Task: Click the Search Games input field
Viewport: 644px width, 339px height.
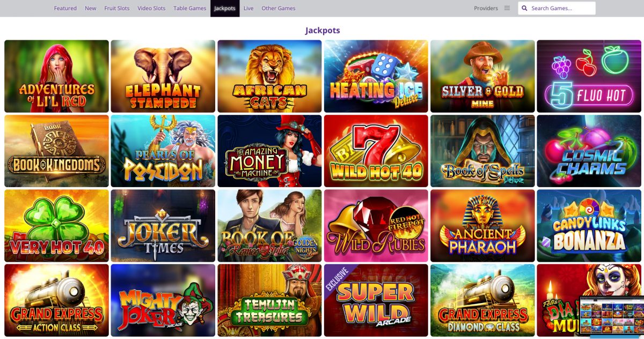Action: click(557, 8)
